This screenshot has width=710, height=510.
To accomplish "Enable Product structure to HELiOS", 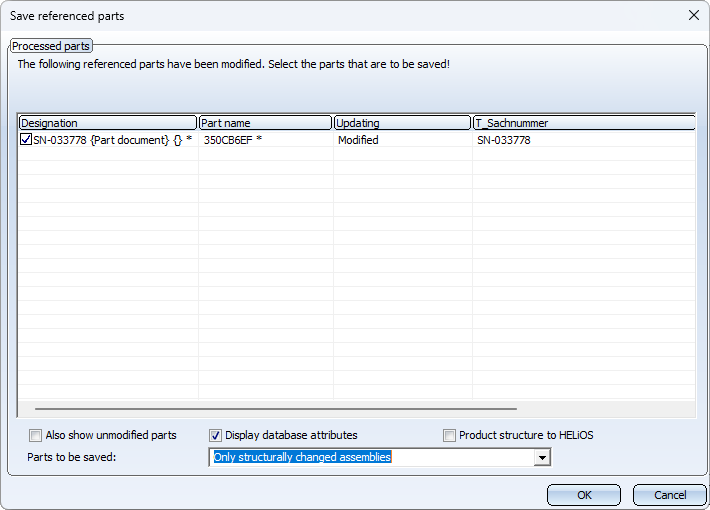I will point(449,435).
